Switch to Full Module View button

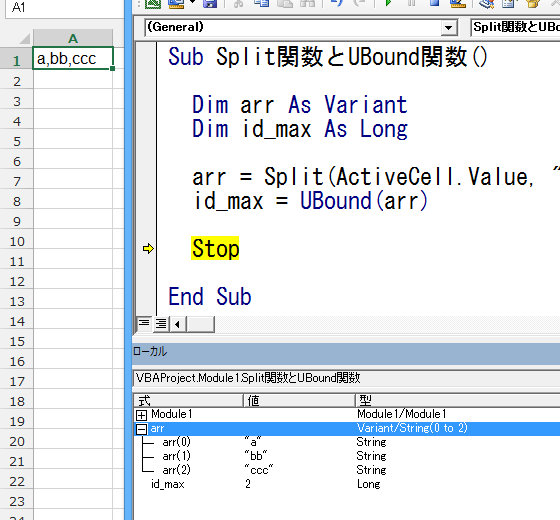(161, 324)
